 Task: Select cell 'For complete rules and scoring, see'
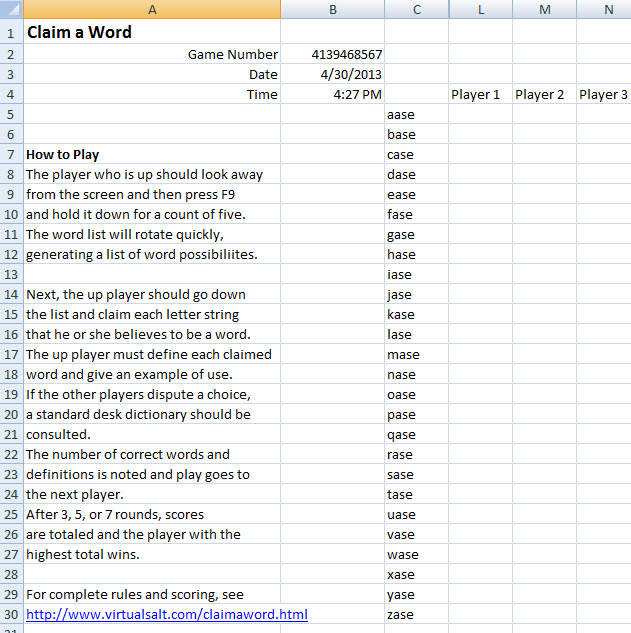click(152, 594)
